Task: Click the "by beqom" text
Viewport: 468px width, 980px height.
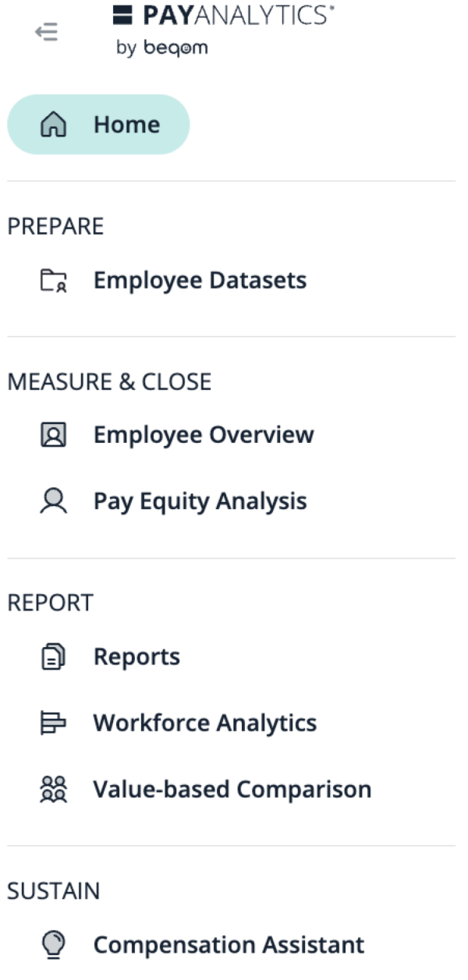Action: (162, 48)
